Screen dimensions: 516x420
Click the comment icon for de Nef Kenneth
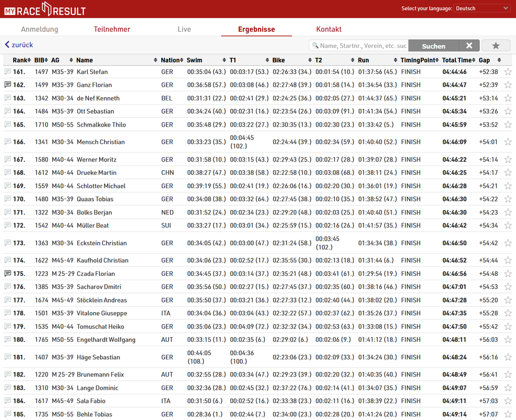(x=7, y=98)
